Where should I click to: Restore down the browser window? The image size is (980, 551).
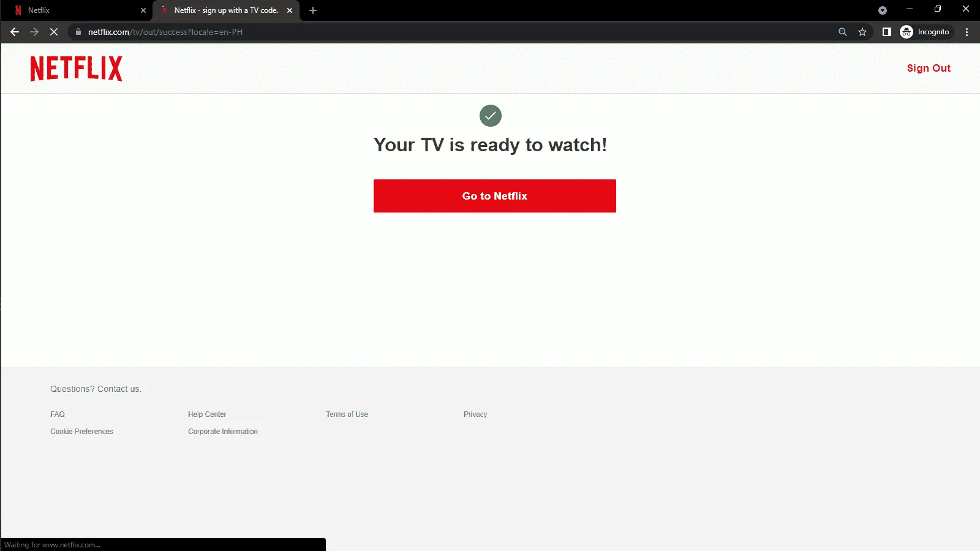[x=938, y=9]
